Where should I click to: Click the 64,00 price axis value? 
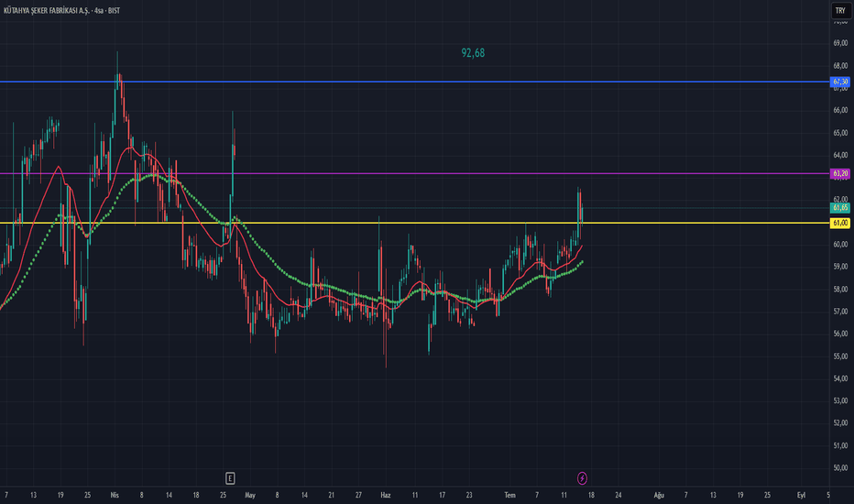pyautogui.click(x=840, y=155)
